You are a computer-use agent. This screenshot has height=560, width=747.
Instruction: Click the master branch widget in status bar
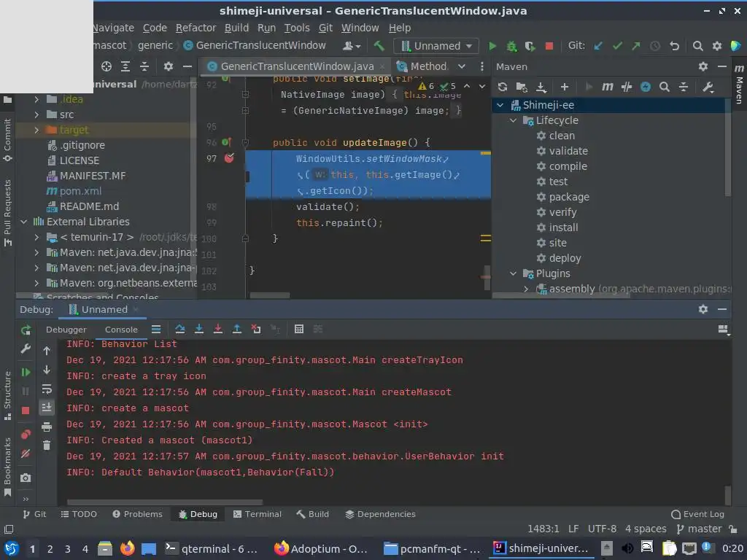(x=700, y=529)
